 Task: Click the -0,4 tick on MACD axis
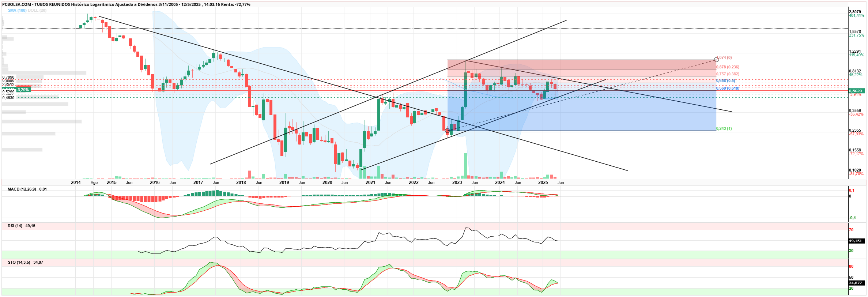[x=852, y=218]
